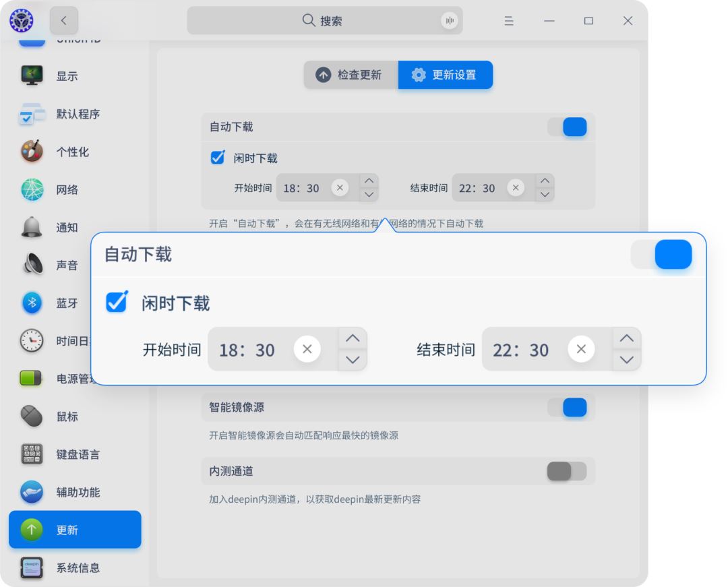
Task: Uncheck the 闲时下载 idle download checkbox
Action: click(116, 303)
